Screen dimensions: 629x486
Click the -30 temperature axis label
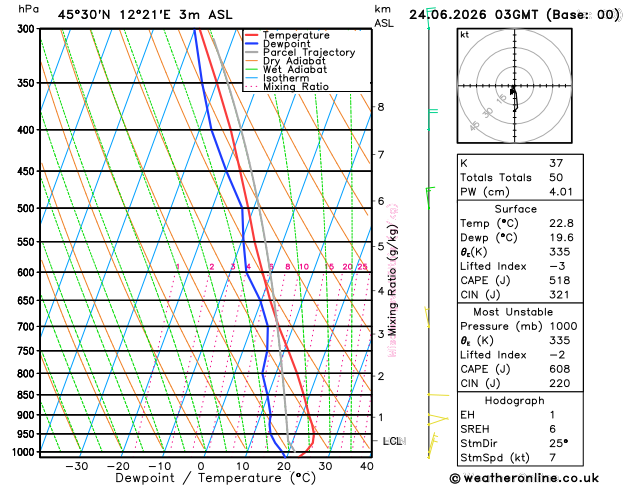click(76, 466)
